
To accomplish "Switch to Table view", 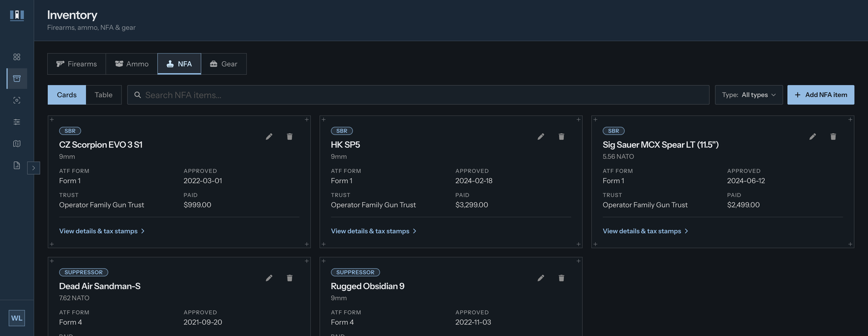I will pos(104,95).
